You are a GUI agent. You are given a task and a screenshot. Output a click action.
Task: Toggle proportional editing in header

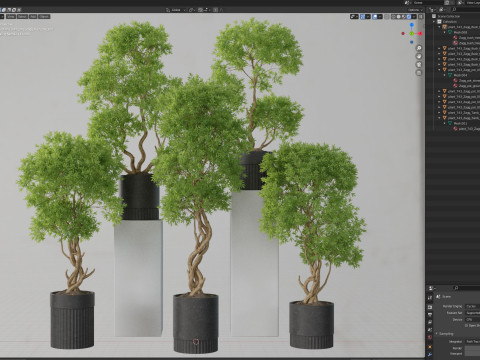(216, 10)
